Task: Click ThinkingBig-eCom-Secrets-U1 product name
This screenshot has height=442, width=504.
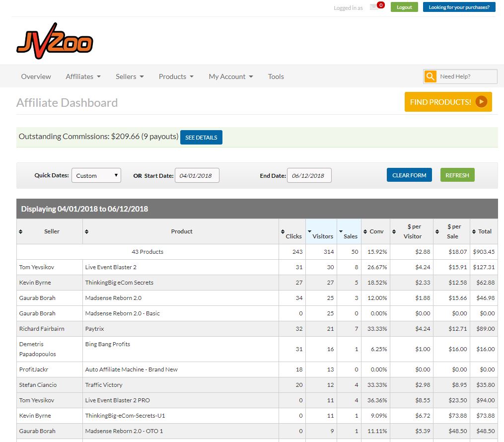Action: (x=125, y=416)
